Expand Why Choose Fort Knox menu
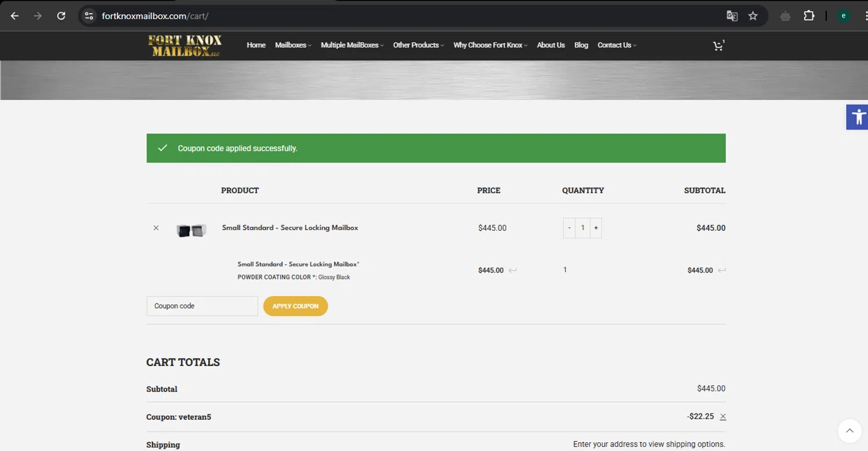Screen dimensions: 868x451 click(x=490, y=45)
